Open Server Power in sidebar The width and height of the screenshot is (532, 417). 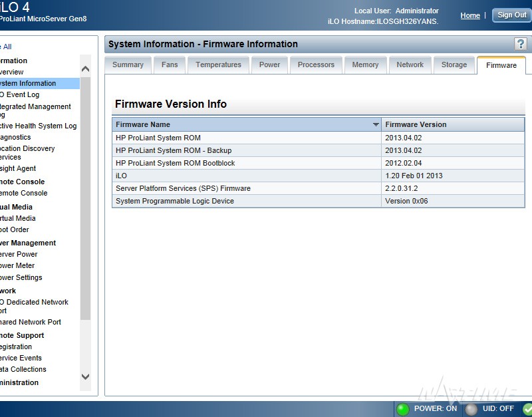tap(19, 254)
